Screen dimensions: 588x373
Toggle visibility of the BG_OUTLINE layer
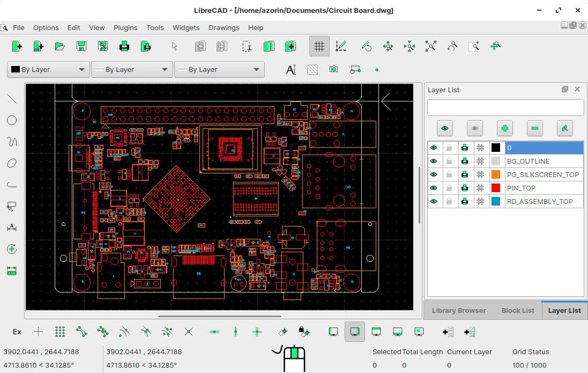[x=434, y=161]
